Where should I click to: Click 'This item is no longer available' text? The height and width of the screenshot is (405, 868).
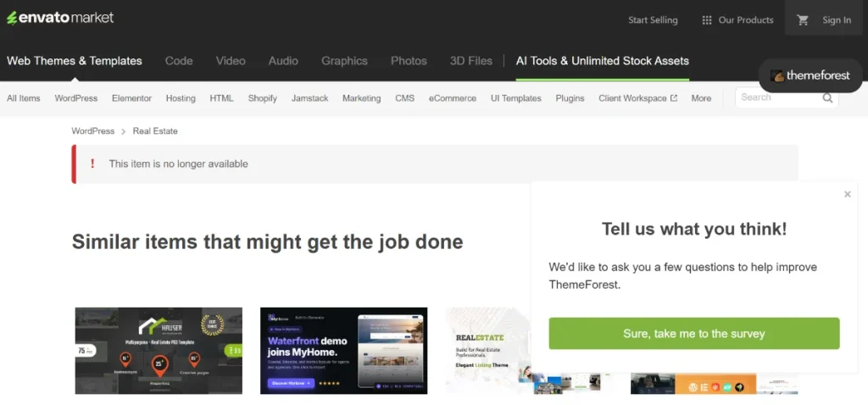(x=178, y=164)
